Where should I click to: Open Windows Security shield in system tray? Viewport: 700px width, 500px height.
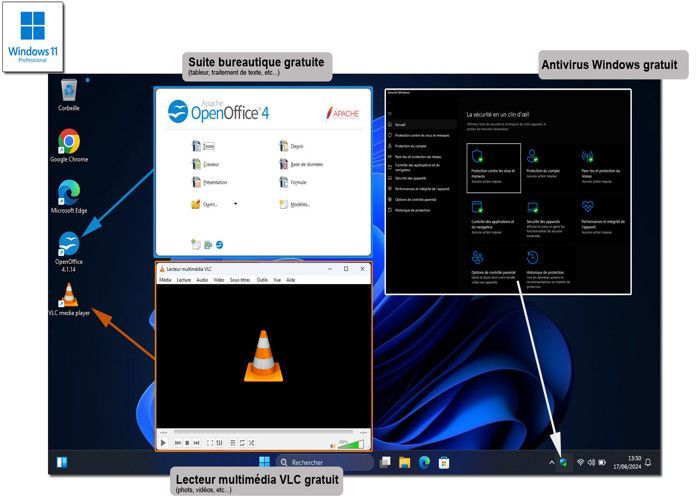[563, 462]
